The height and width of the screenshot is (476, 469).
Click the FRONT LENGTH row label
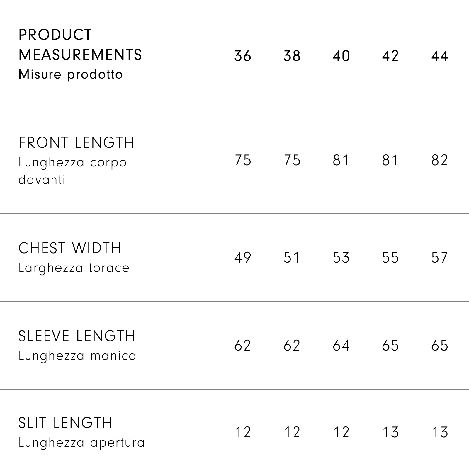pyautogui.click(x=76, y=143)
